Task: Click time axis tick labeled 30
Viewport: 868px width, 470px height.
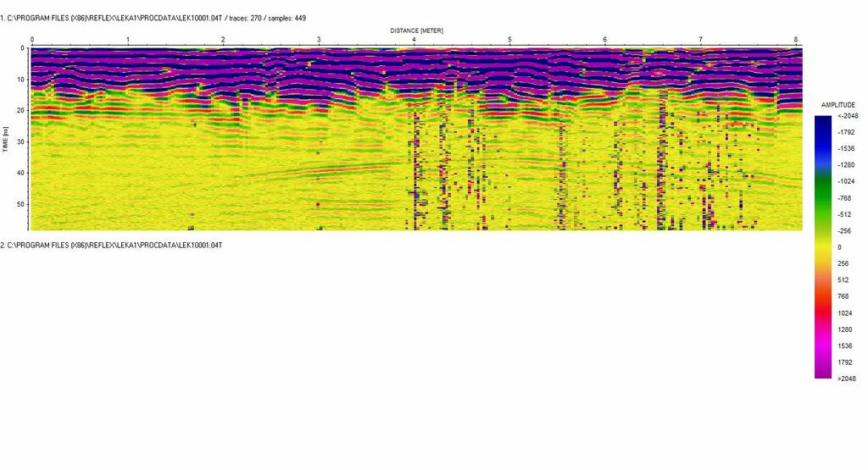Action: point(22,141)
